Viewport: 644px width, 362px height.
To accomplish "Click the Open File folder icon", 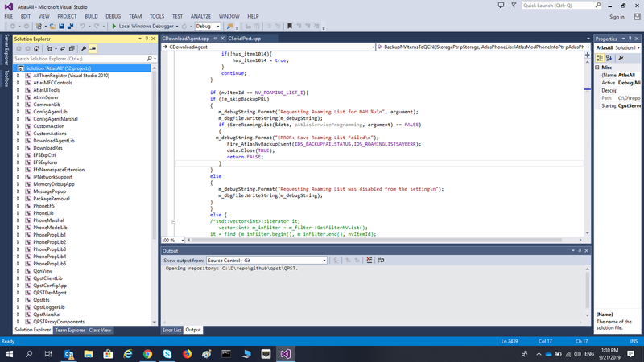I will (x=52, y=27).
